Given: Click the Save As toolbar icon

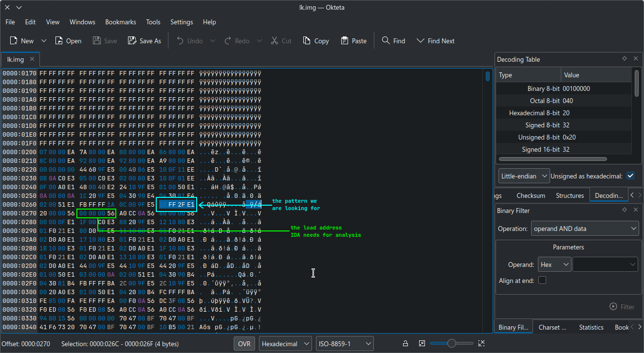Looking at the screenshot, I should pos(132,41).
